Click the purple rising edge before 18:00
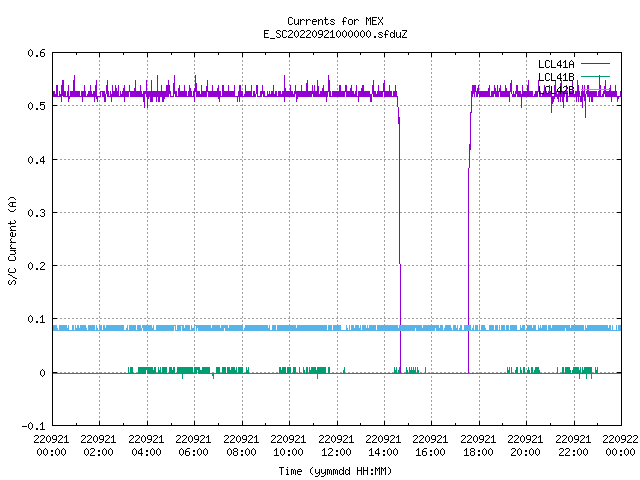 tap(469, 235)
